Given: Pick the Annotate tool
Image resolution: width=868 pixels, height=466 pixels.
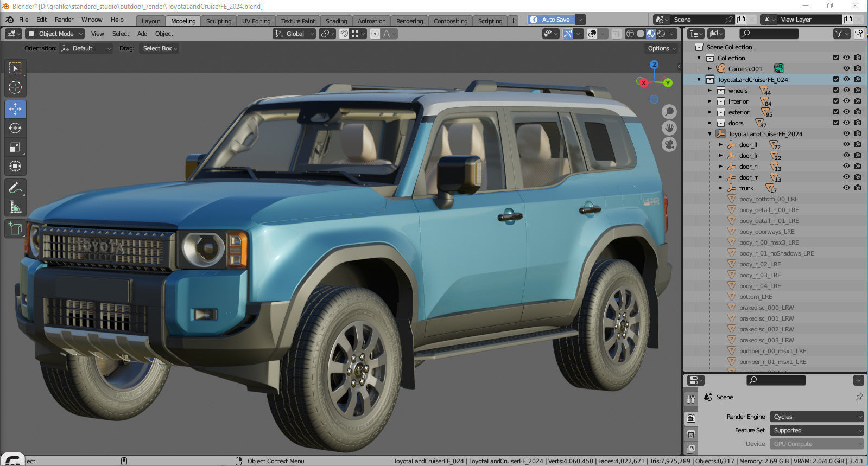Looking at the screenshot, I should [15, 188].
